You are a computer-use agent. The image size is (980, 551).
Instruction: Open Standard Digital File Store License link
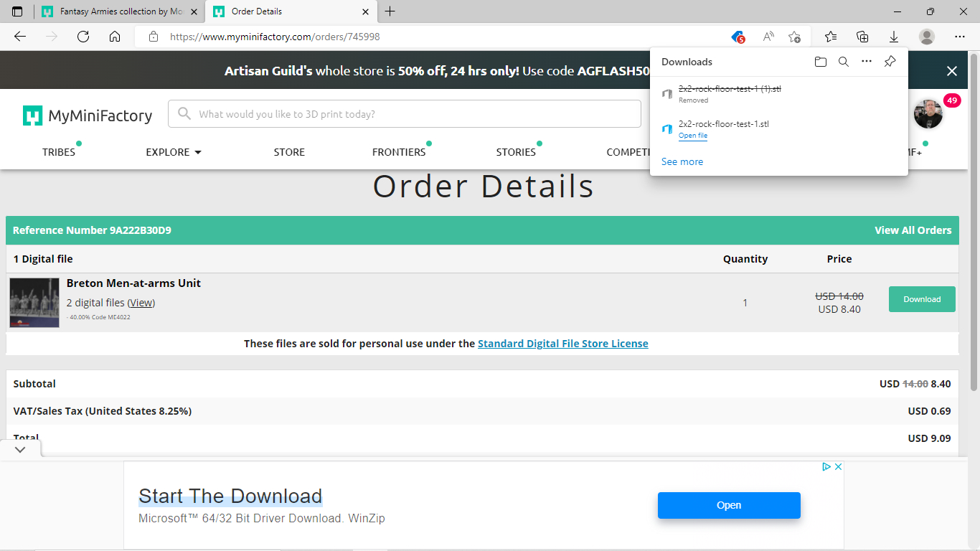pos(563,344)
